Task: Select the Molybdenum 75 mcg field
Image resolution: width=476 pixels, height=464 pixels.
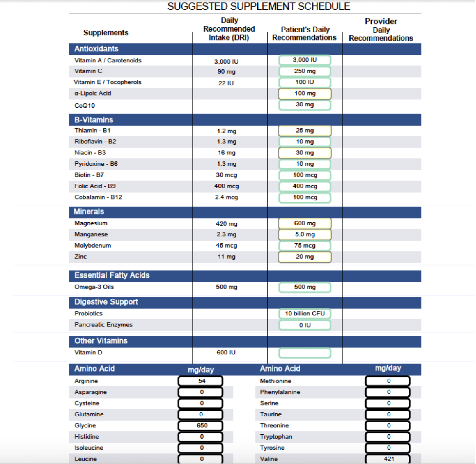Action: tap(305, 246)
